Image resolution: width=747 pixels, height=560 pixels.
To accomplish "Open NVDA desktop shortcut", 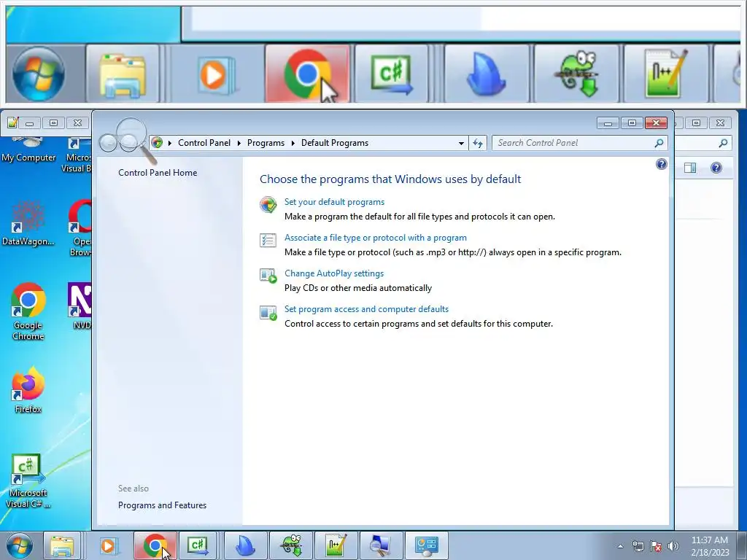I will tap(80, 306).
